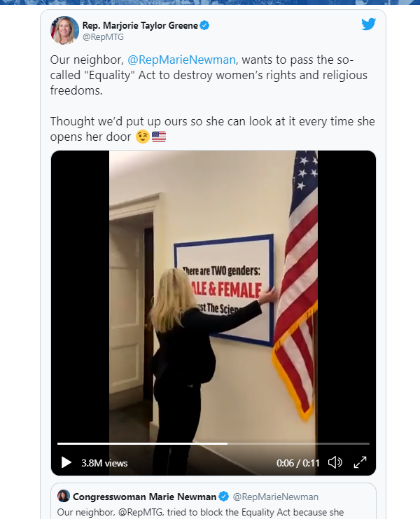Mute the video with the speaker icon

pos(335,462)
